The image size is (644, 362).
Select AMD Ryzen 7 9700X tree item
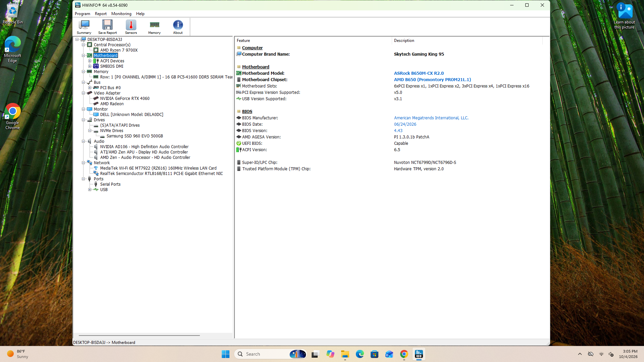tap(119, 50)
